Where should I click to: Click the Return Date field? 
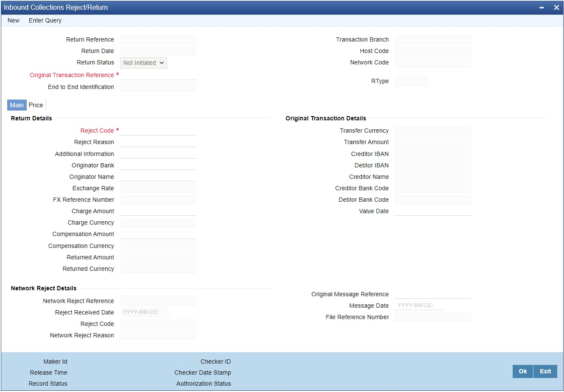tap(158, 51)
